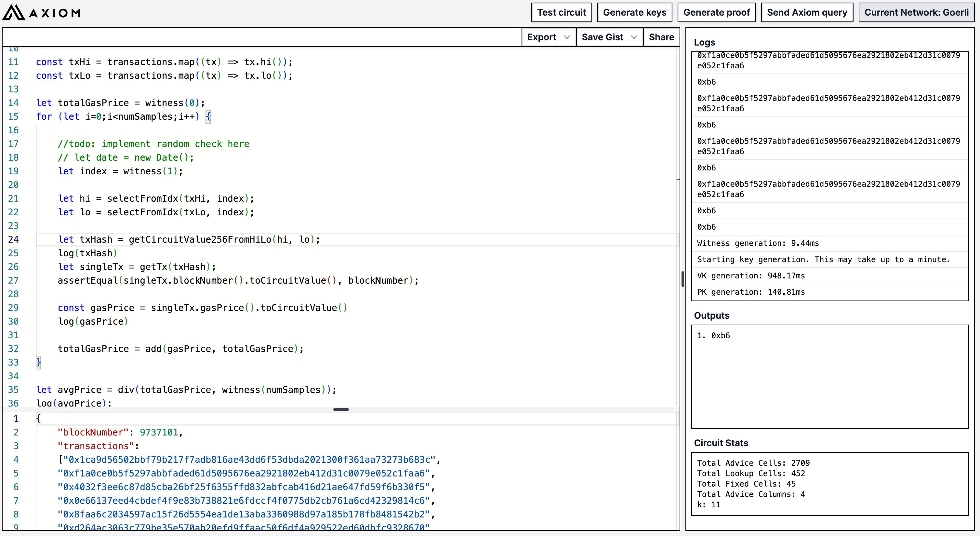Image resolution: width=980 pixels, height=536 pixels.
Task: Click 'PK generation: 140.81ms' log entry
Action: pos(830,292)
